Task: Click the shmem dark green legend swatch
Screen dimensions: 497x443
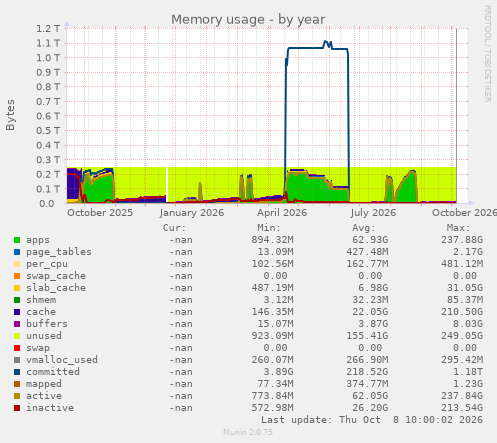Action: [x=17, y=300]
